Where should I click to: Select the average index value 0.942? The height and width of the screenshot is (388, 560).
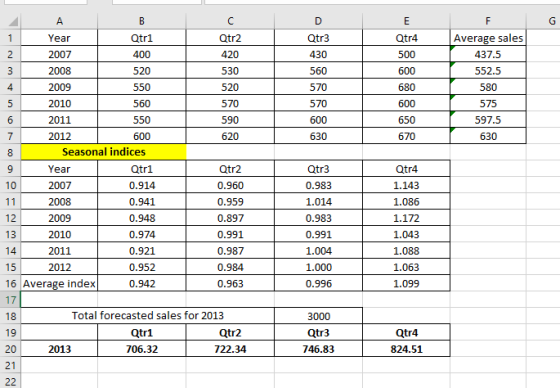pyautogui.click(x=142, y=284)
